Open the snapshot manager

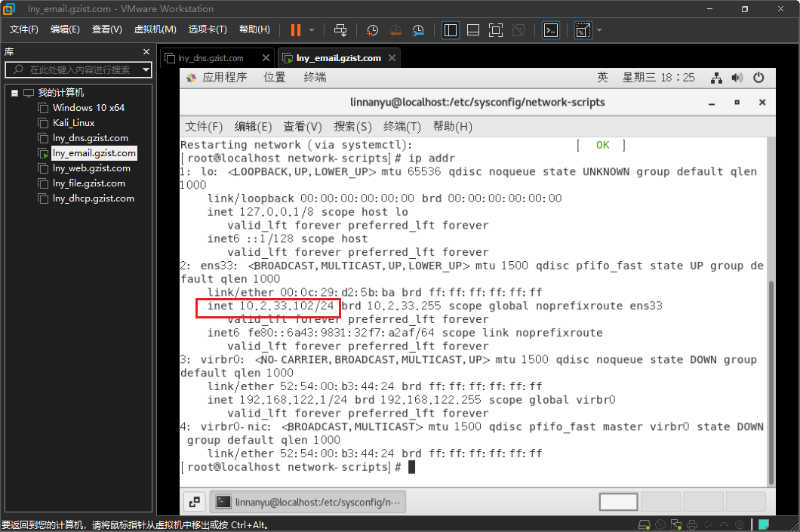coord(418,30)
